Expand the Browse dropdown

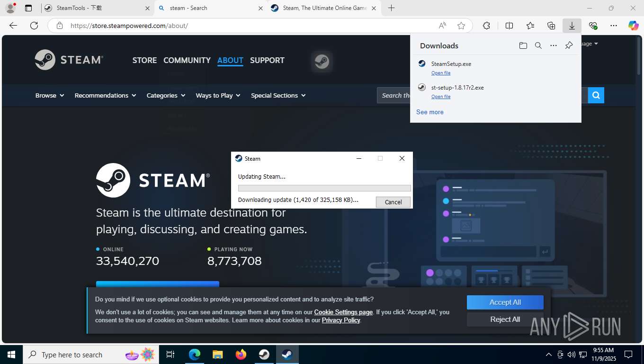[x=50, y=95]
